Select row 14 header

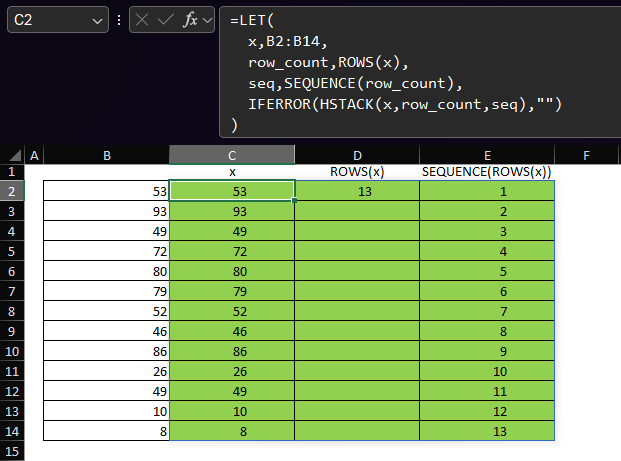click(x=14, y=431)
